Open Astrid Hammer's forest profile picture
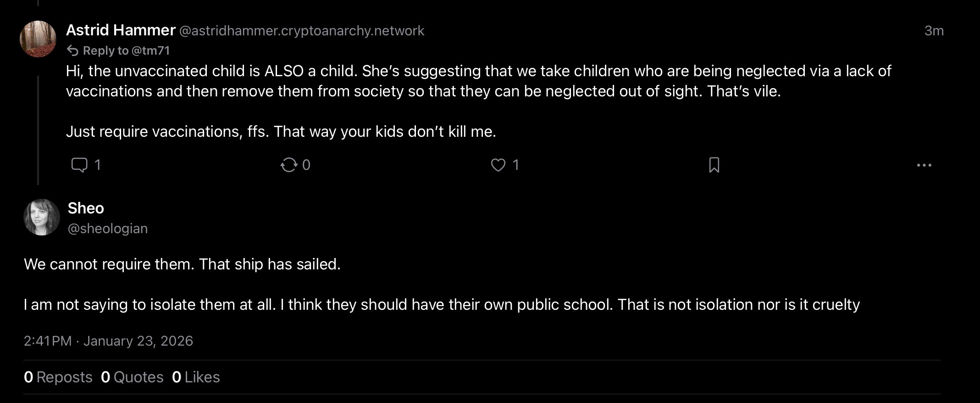This screenshot has height=403, width=980. (x=38, y=39)
